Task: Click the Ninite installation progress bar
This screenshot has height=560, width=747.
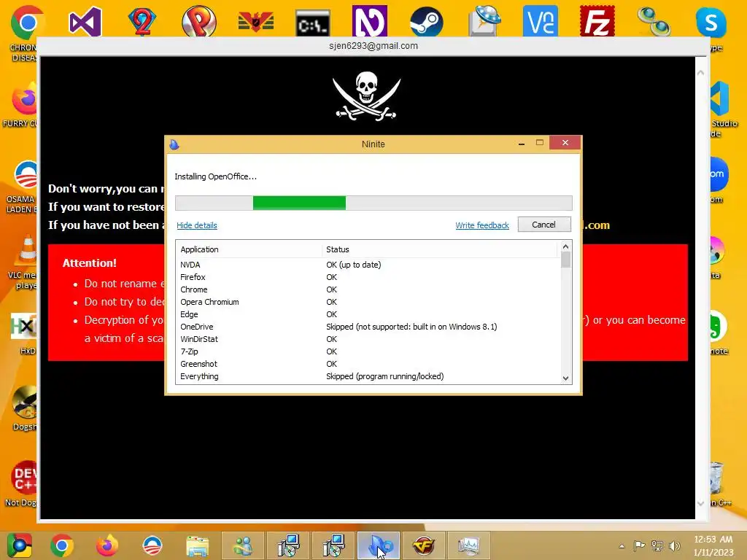Action: (373, 203)
